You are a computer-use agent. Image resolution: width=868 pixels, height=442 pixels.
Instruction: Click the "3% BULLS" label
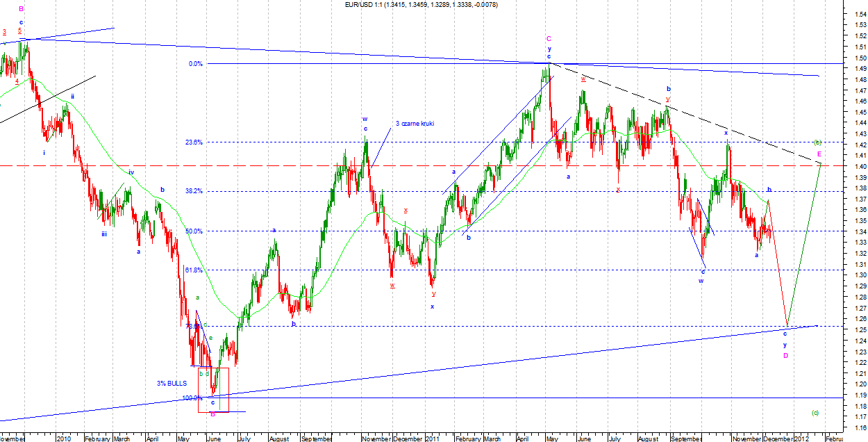[172, 384]
